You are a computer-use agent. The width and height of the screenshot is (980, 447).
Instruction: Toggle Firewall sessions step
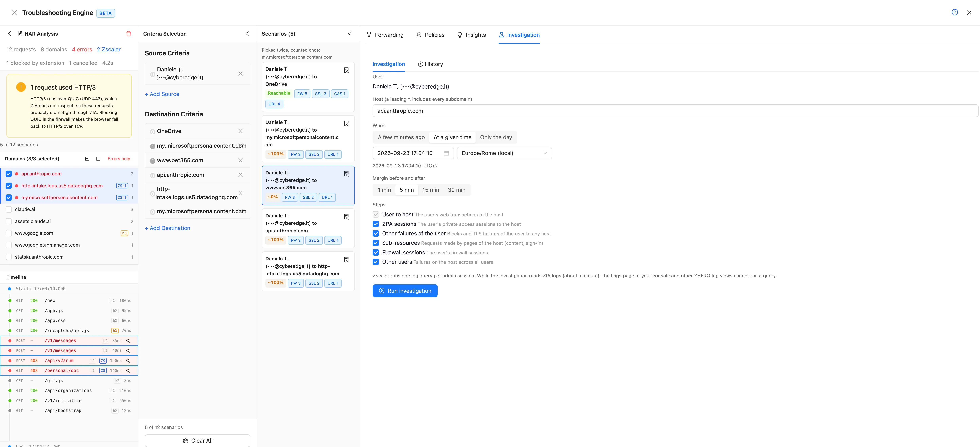[376, 253]
